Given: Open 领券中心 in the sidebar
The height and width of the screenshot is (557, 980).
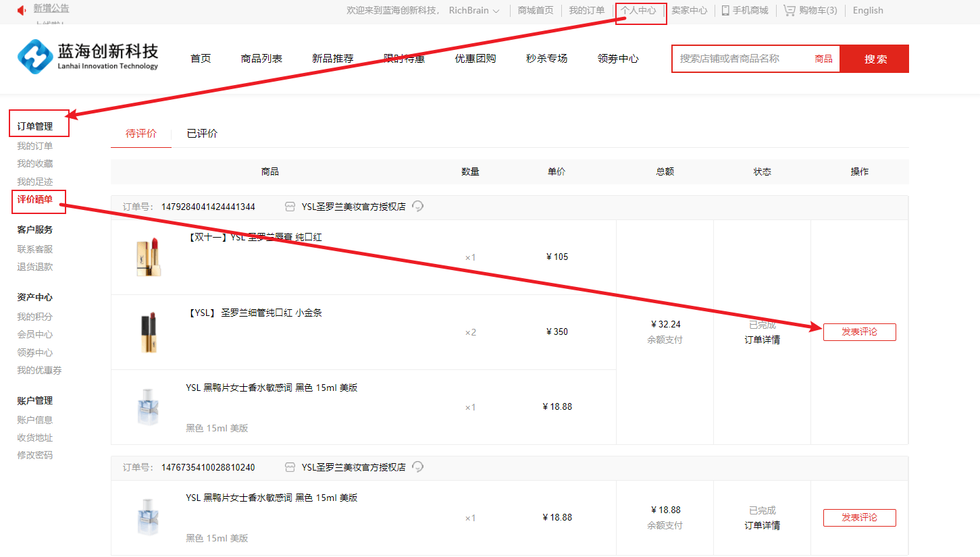Looking at the screenshot, I should pos(34,352).
